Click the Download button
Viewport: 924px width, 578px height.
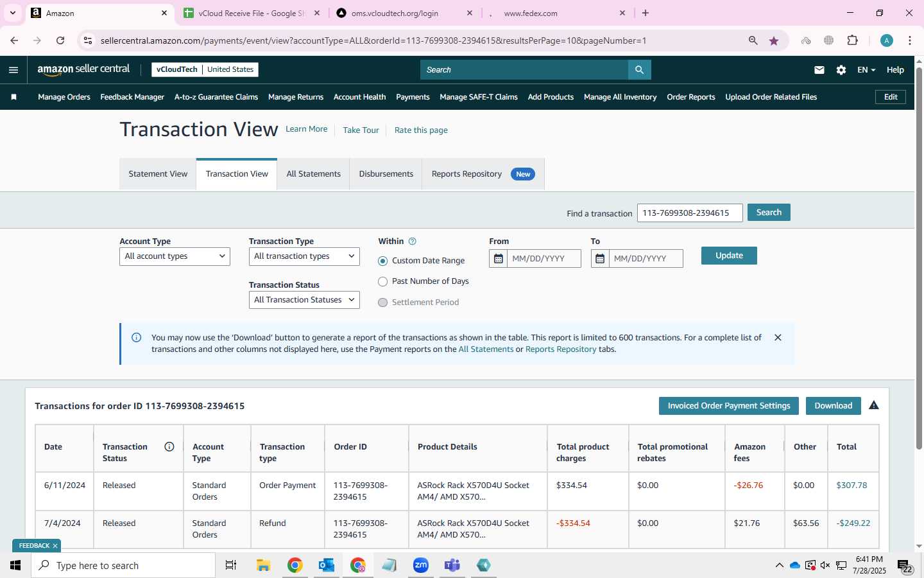(x=834, y=406)
